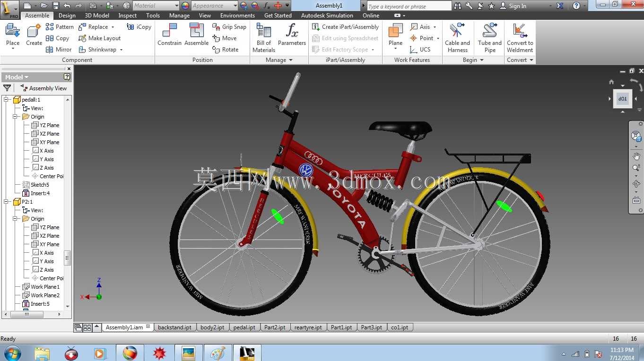Click the ViewCube home view icon
This screenshot has width=644, height=361.
(x=611, y=82)
